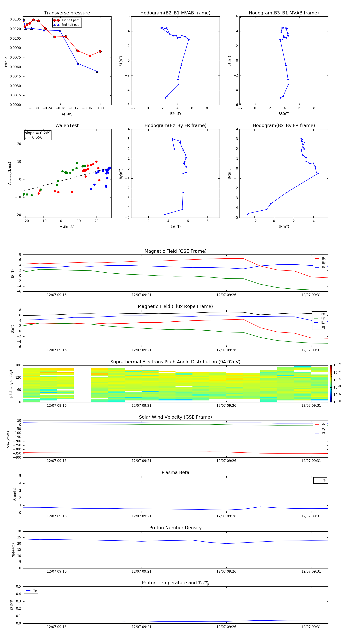Click the 'V_A(km/s)' x-axis label
Image resolution: width=351 pixels, height=644 pixels.
tap(67, 227)
